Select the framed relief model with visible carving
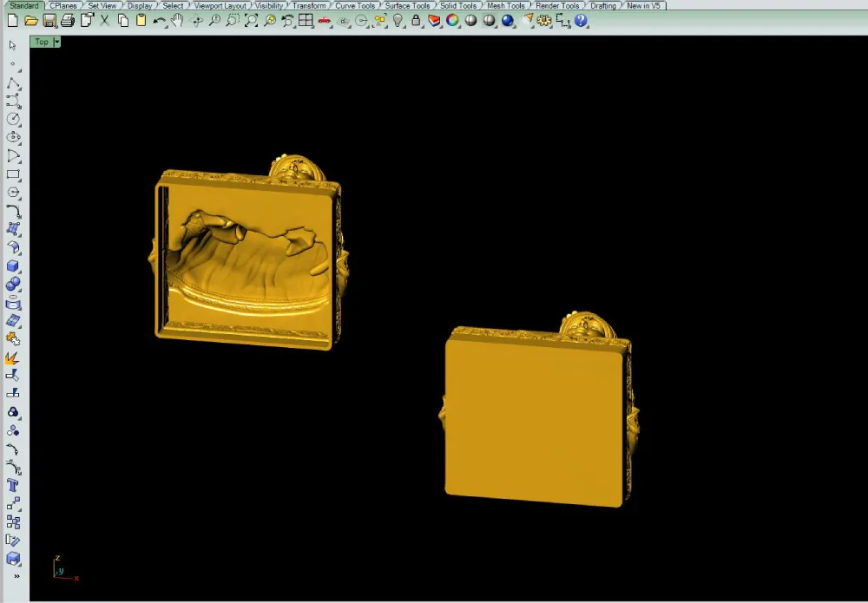This screenshot has height=603, width=868. [248, 253]
